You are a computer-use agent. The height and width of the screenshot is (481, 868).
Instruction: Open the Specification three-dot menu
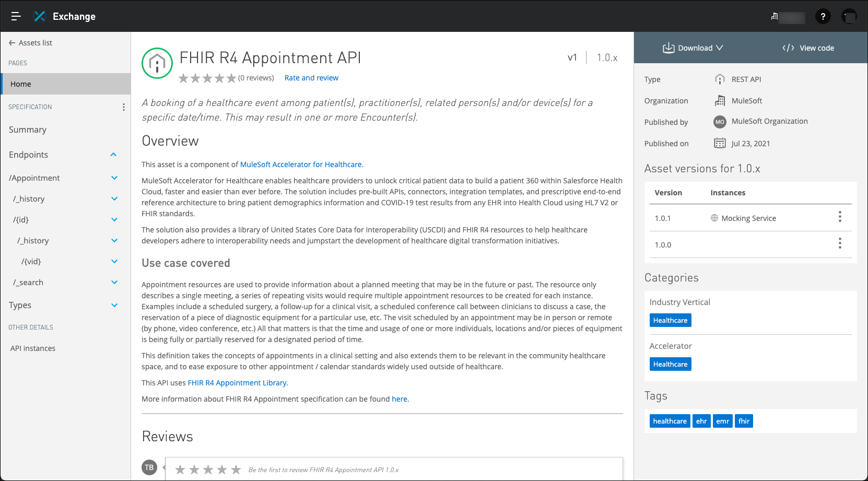(123, 107)
